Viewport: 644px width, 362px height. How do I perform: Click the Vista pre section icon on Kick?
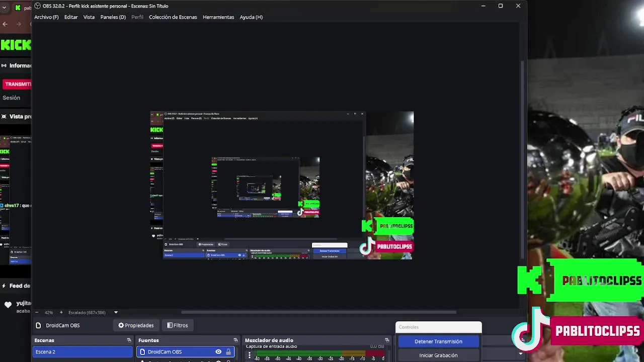click(x=4, y=116)
